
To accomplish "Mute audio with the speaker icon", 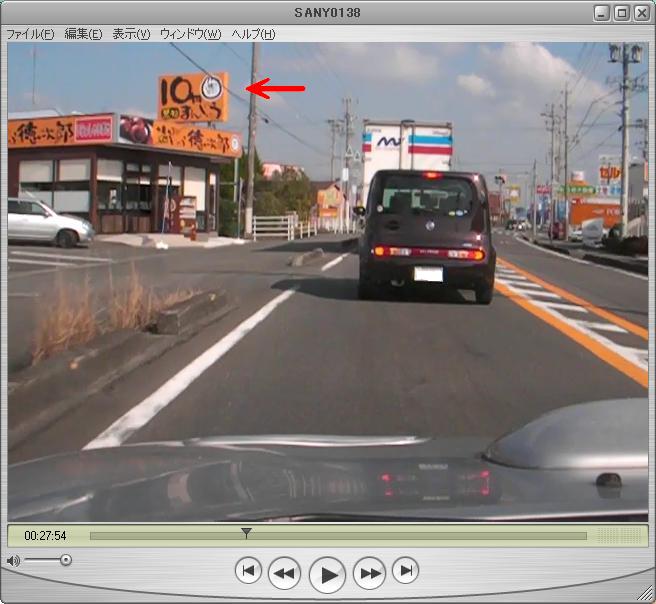I will 13,561.
